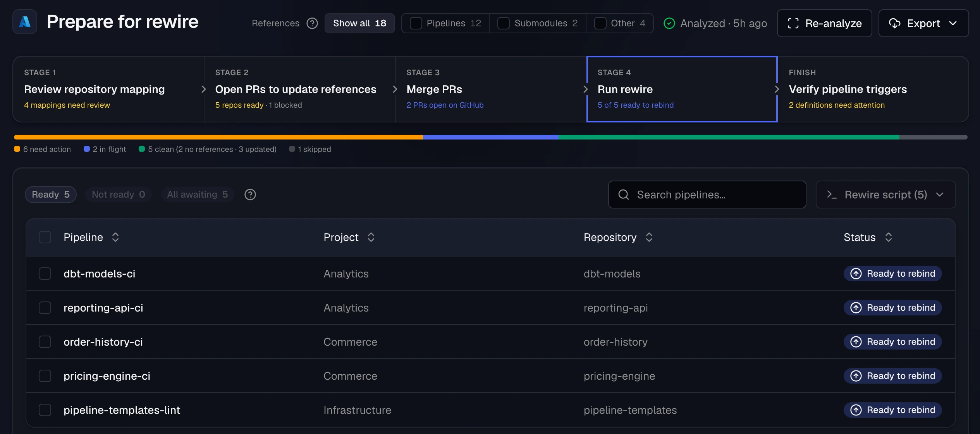The height and width of the screenshot is (434, 980).
Task: Click the Pipeline column sort icon
Action: click(x=115, y=237)
